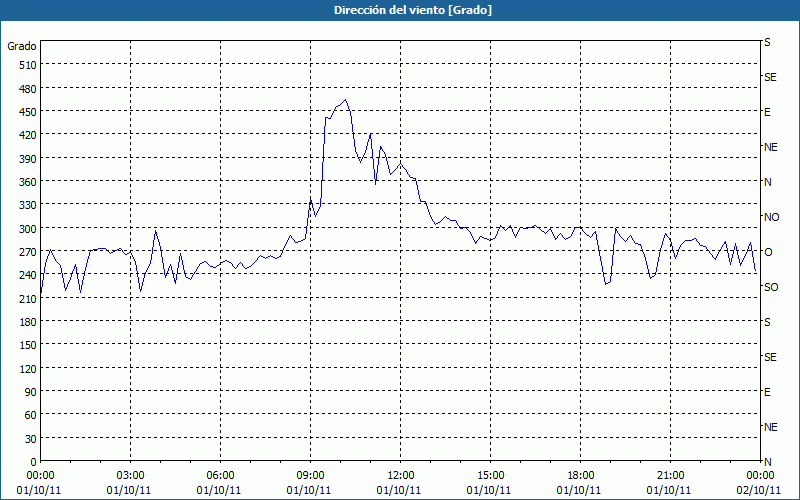The height and width of the screenshot is (500, 800).
Task: Select the 'SO' compass direction label
Action: [771, 288]
